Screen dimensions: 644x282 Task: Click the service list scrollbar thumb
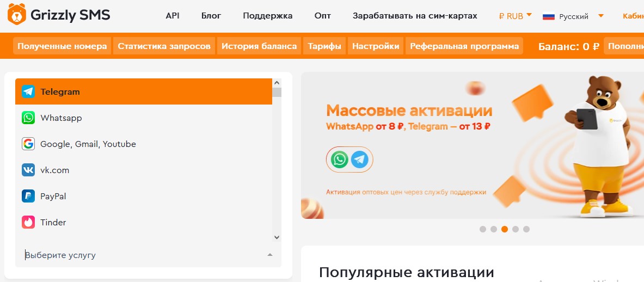point(277,92)
